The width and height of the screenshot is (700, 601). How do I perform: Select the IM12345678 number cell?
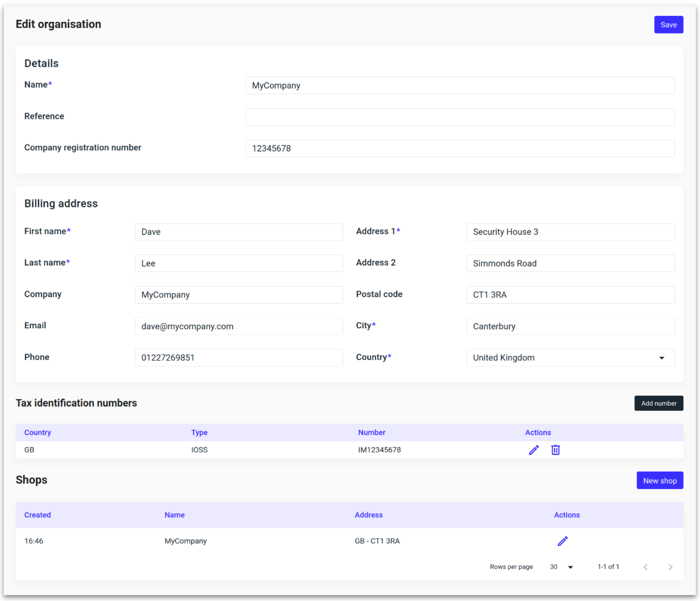click(379, 450)
